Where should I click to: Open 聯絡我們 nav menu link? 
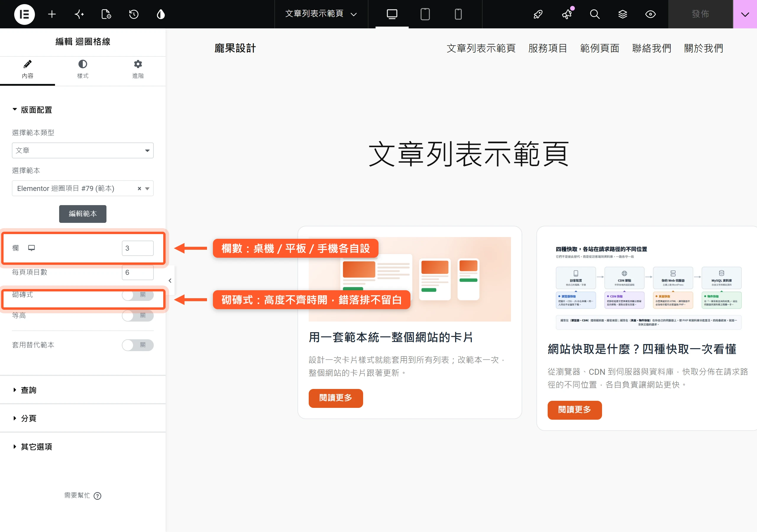(652, 48)
